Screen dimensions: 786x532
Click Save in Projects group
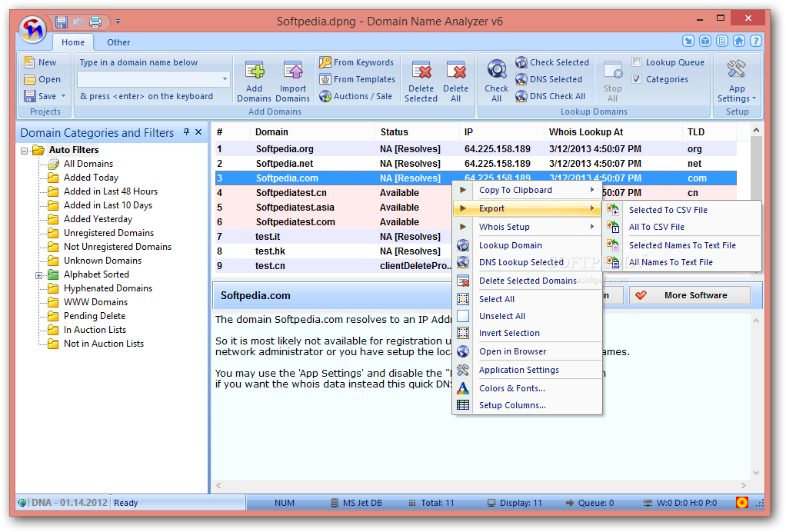(x=40, y=96)
